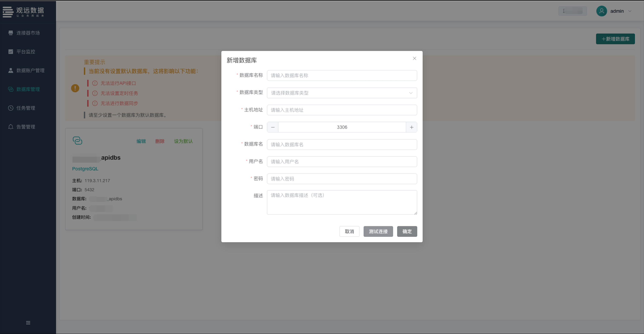Click the 测试连接 button
The image size is (644, 334).
click(378, 232)
